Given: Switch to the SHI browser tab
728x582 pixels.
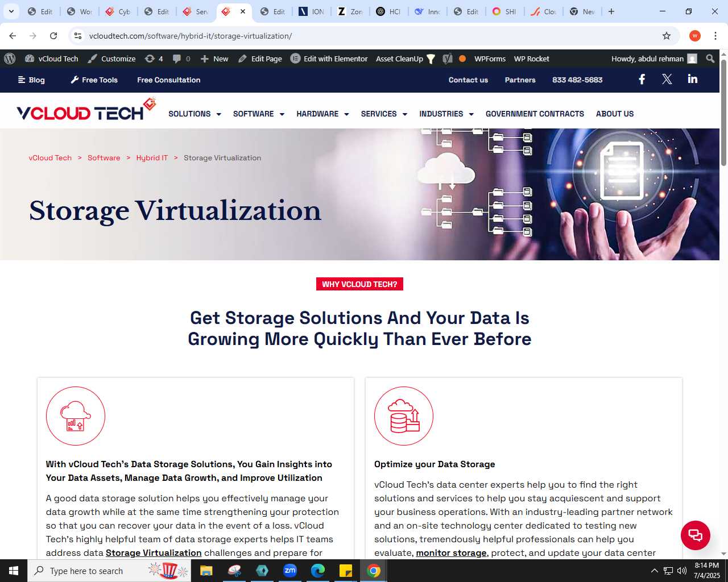Looking at the screenshot, I should [504, 11].
